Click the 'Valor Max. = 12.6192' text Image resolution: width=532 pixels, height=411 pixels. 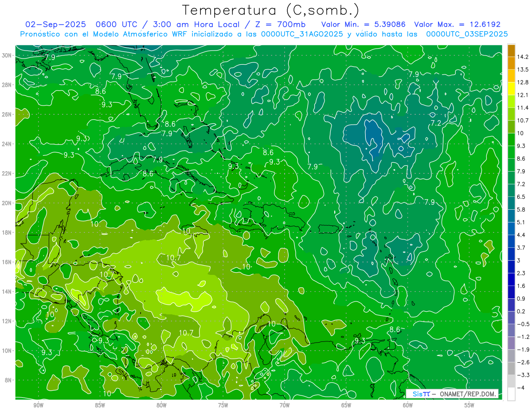click(457, 24)
